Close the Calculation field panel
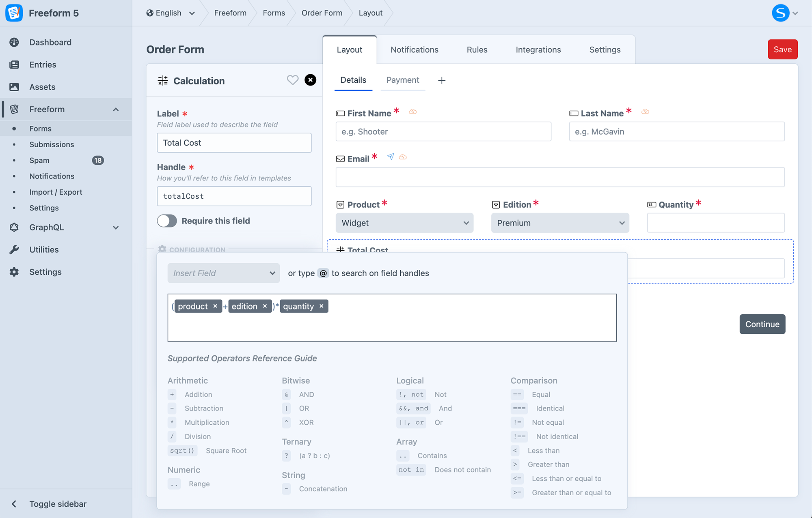Screen dimensions: 812x518 point(310,80)
